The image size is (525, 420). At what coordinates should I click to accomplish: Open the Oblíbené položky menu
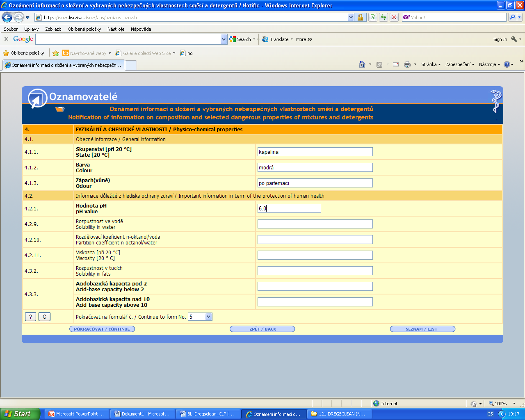[x=84, y=29]
